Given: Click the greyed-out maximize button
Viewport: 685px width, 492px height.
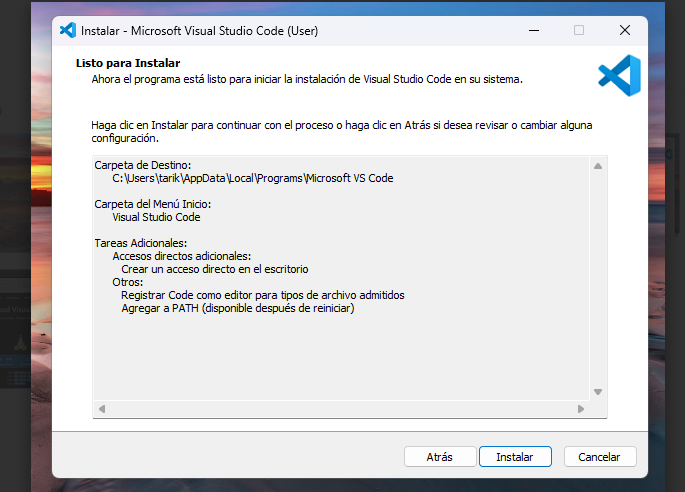Looking at the screenshot, I should (579, 30).
